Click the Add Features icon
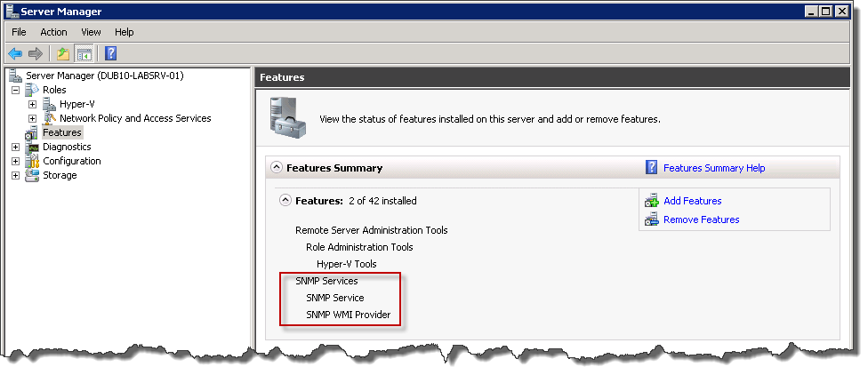The image size is (868, 383). point(652,201)
